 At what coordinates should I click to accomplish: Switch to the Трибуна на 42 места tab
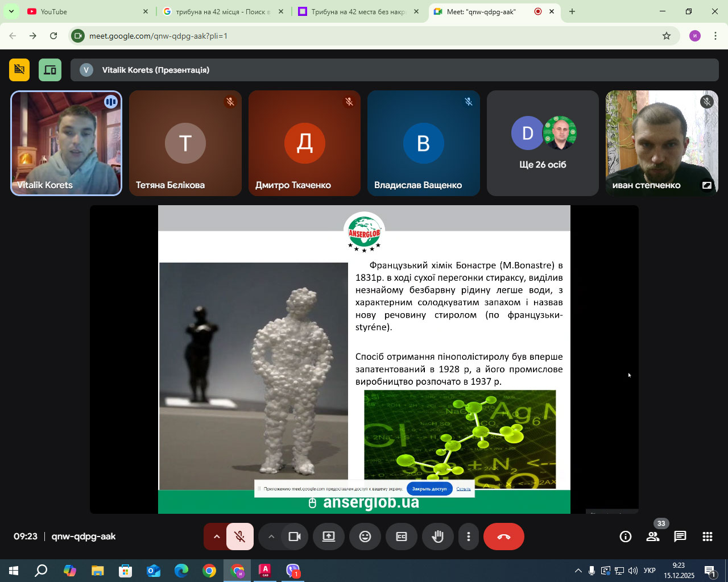(357, 11)
